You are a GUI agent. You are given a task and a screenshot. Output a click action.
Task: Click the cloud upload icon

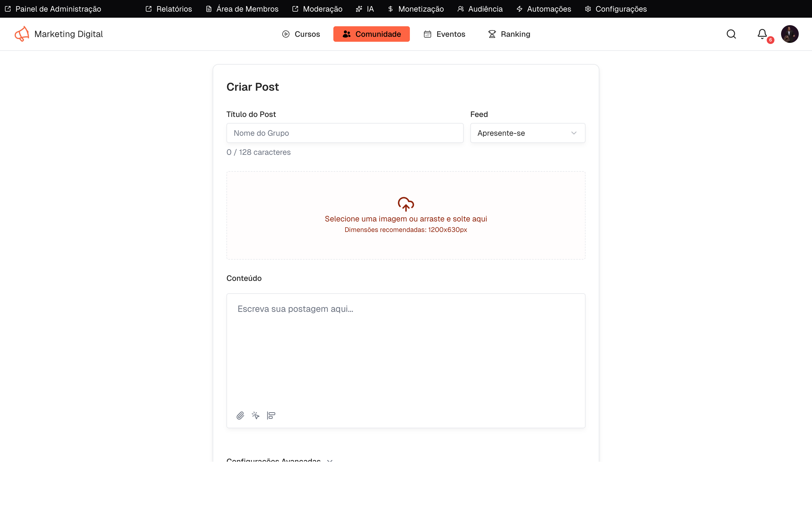406,204
